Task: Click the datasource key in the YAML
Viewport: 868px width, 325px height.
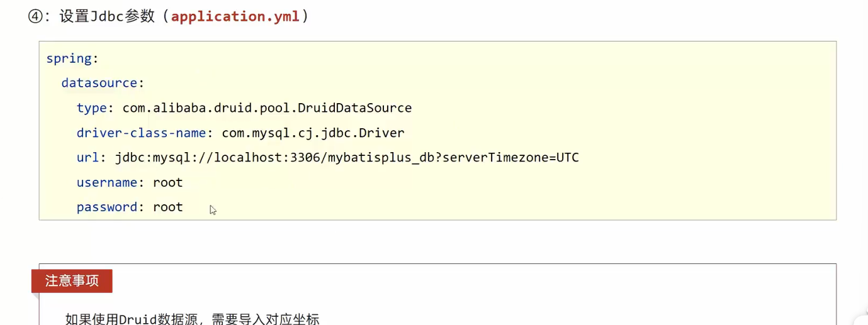Action: tap(99, 83)
